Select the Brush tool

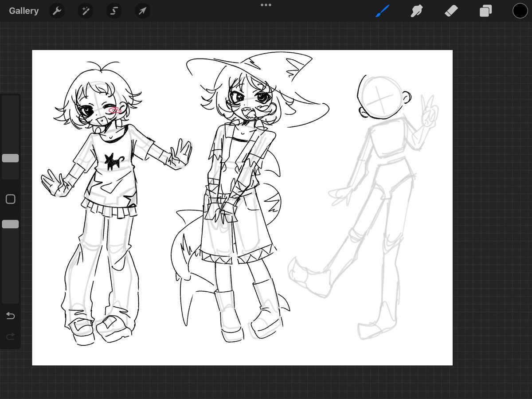[382, 11]
